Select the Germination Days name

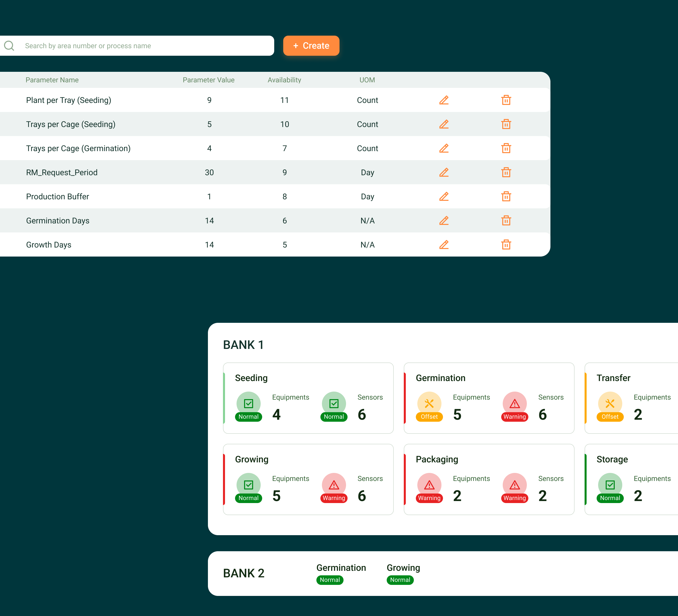[58, 221]
